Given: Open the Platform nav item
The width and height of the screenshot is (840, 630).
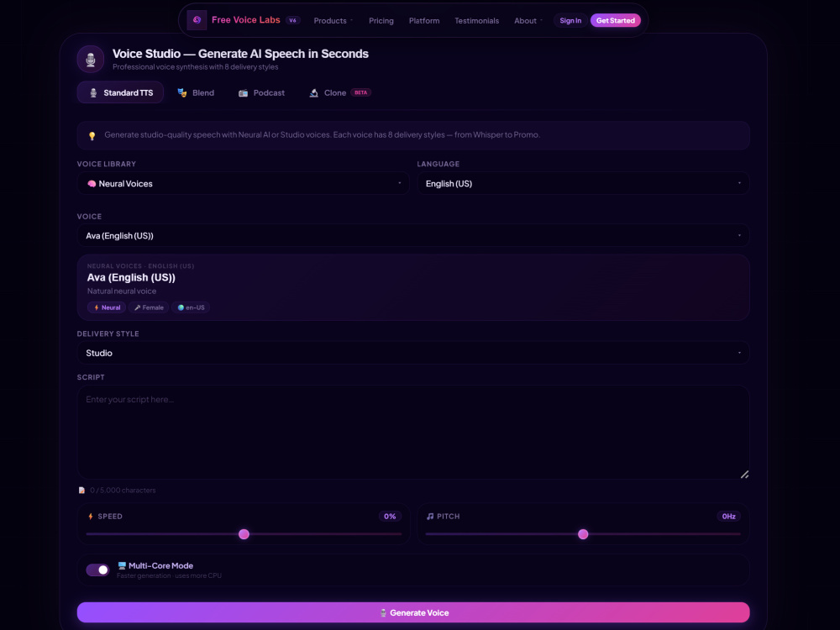Looking at the screenshot, I should pos(424,20).
